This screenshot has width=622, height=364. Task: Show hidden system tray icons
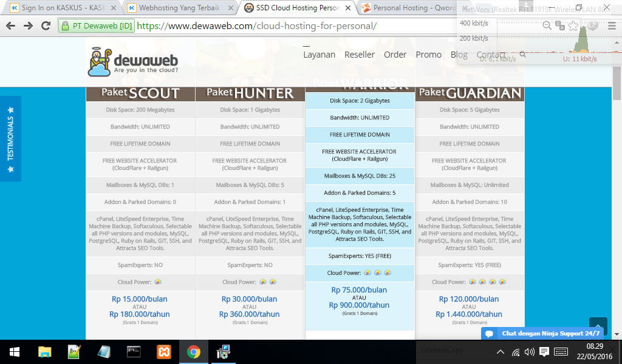tap(501, 352)
